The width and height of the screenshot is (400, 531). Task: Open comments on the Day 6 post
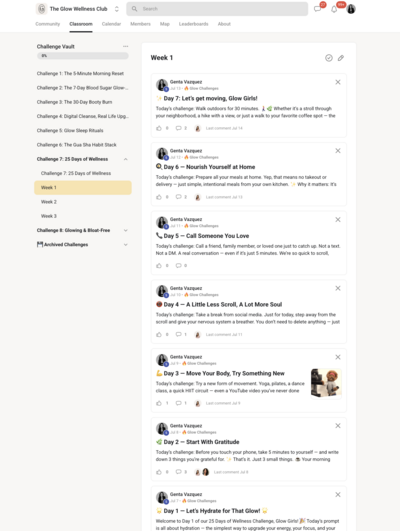tap(178, 197)
